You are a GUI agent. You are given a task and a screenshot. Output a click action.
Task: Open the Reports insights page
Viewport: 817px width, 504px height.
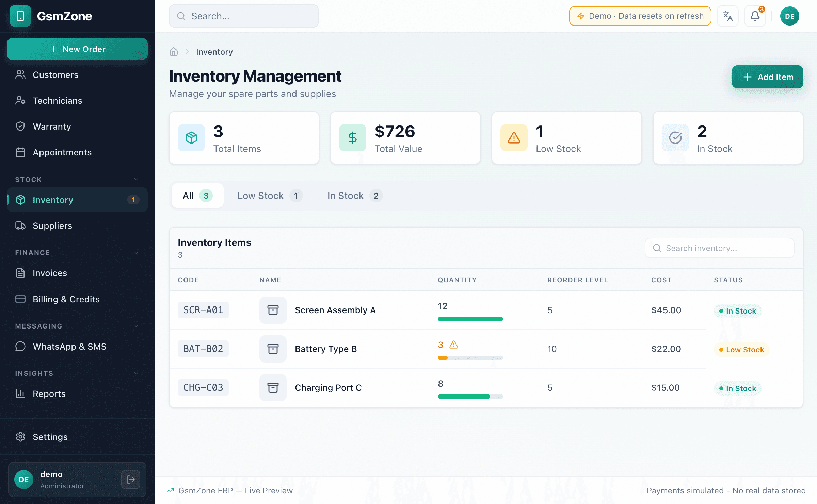point(49,393)
